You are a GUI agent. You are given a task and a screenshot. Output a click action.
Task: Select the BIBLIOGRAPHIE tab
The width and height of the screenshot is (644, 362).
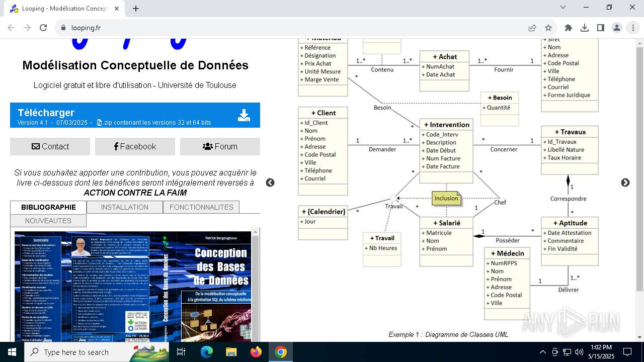(x=48, y=207)
